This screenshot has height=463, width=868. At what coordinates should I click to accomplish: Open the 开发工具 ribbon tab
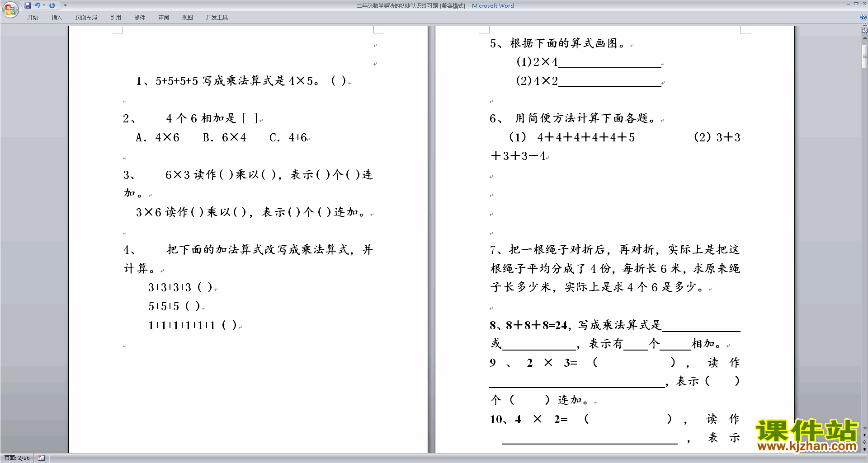[x=217, y=18]
